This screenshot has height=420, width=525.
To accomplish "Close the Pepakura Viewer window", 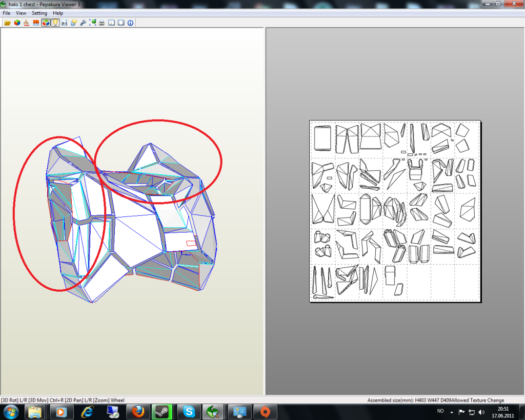I will pyautogui.click(x=514, y=4).
